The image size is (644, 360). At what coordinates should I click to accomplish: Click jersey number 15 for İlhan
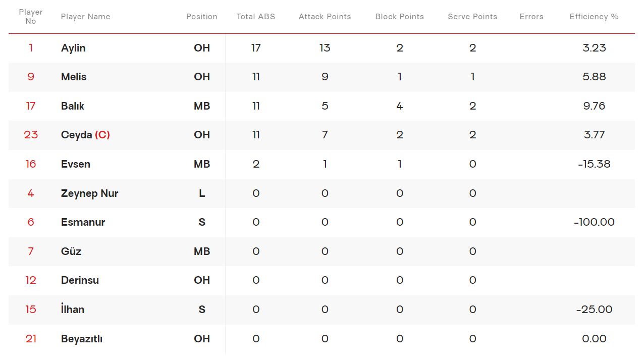pos(31,310)
